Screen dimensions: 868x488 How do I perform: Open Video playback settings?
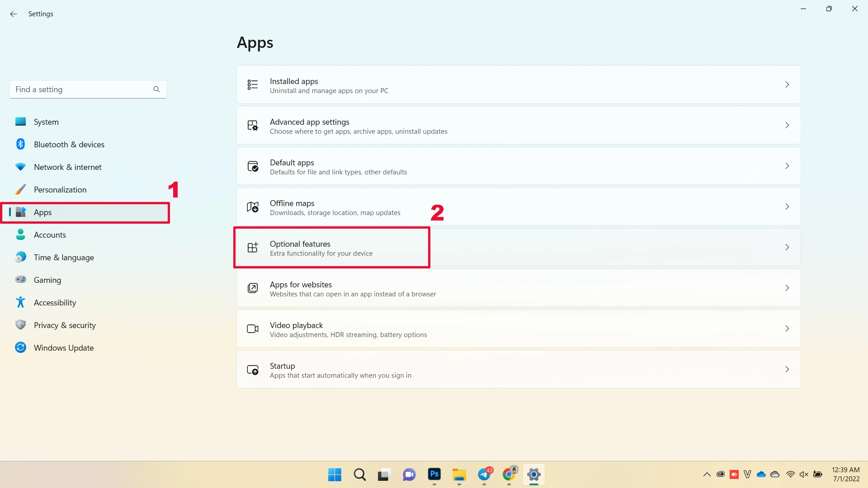click(518, 328)
